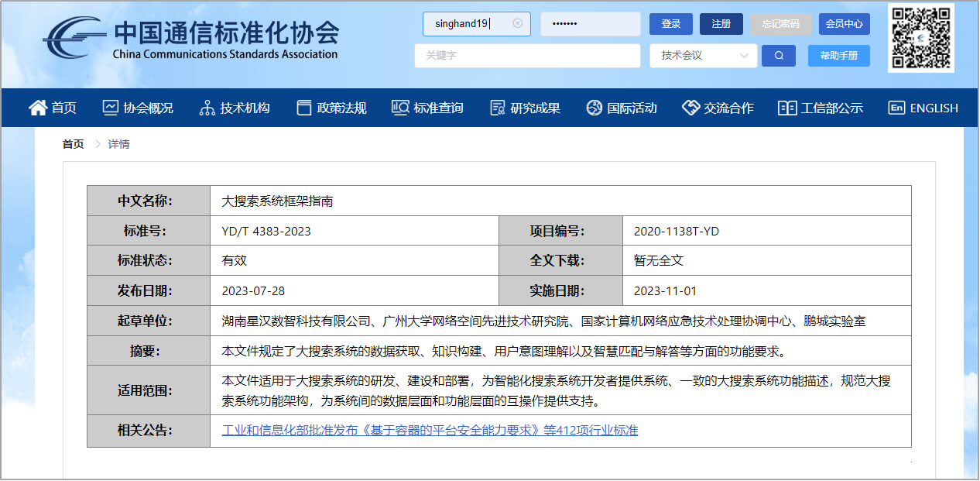Click the 实施日期 label cell
The width and height of the screenshot is (980, 481).
coord(561,291)
